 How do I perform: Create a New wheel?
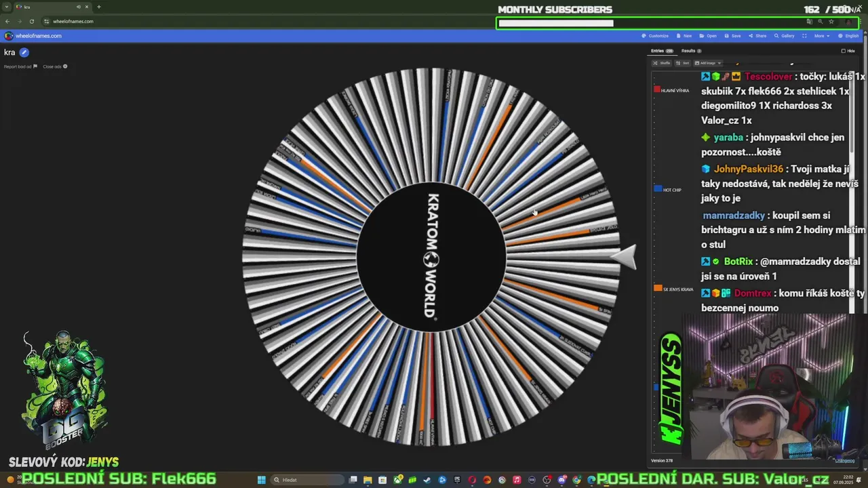pos(684,36)
